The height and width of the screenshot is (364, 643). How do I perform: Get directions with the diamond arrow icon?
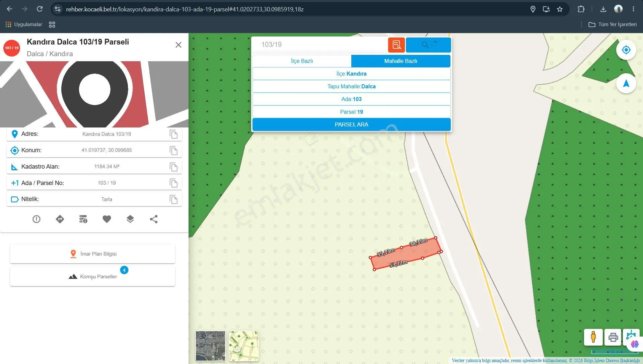[60, 219]
